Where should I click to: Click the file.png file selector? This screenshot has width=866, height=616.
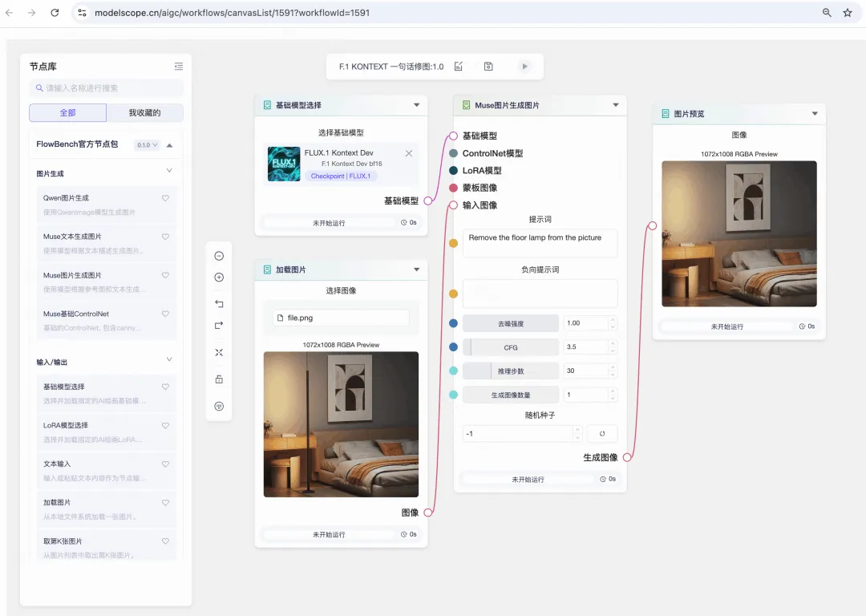click(342, 318)
